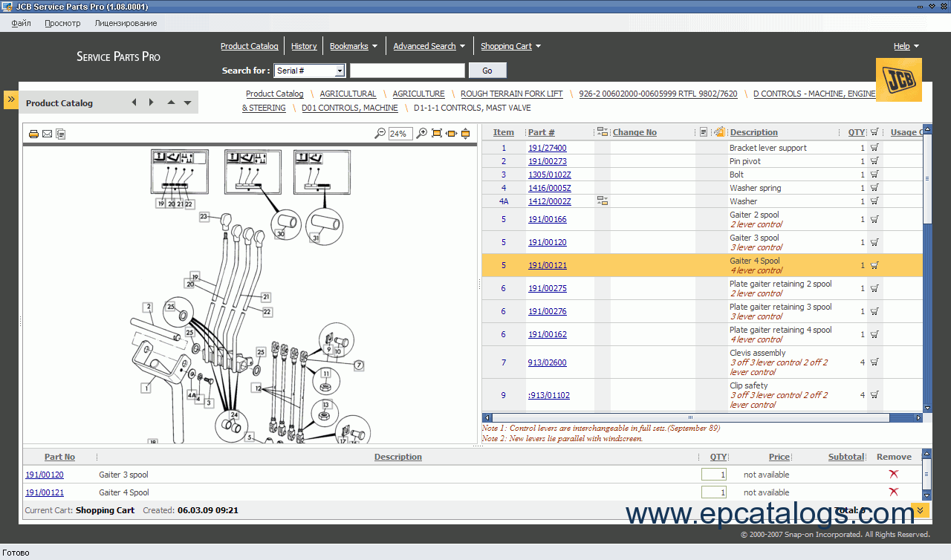The image size is (951, 560).
Task: Email the diagram via envelope icon
Action: 48,134
